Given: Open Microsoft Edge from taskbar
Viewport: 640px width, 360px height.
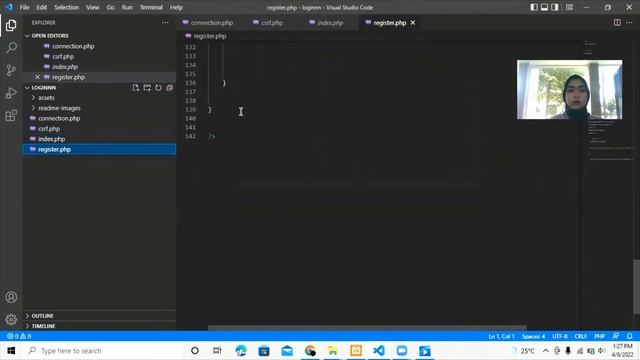Looking at the screenshot, I should [241, 351].
